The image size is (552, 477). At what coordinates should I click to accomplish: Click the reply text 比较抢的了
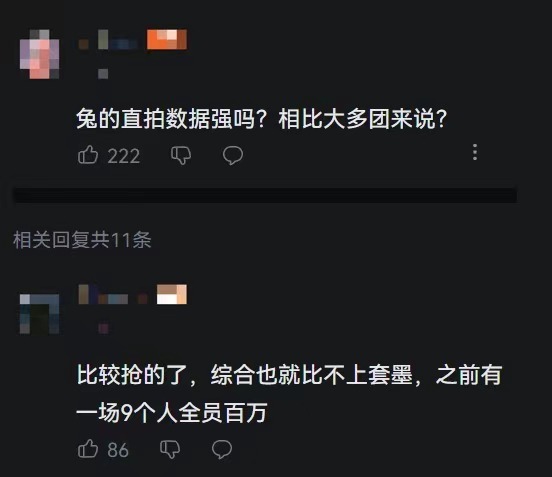point(132,375)
